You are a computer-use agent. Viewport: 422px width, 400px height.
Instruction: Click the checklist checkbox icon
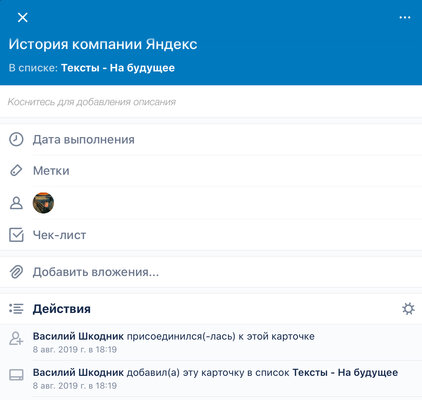coord(16,235)
